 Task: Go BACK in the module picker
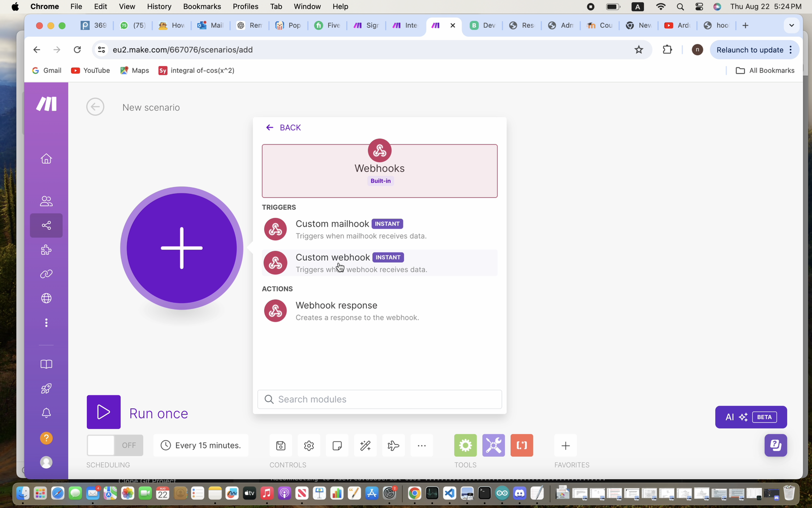click(x=284, y=127)
